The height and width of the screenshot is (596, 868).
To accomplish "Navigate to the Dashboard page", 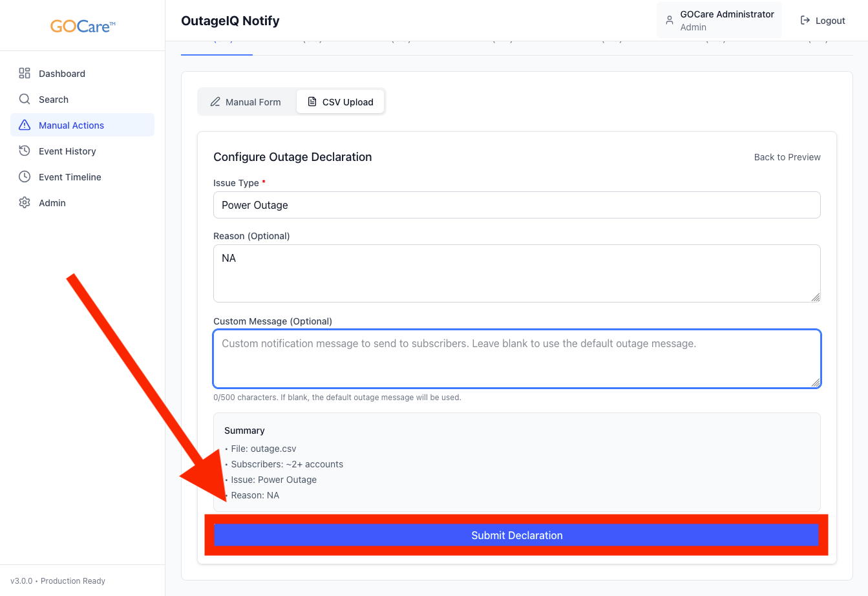I will coord(62,74).
